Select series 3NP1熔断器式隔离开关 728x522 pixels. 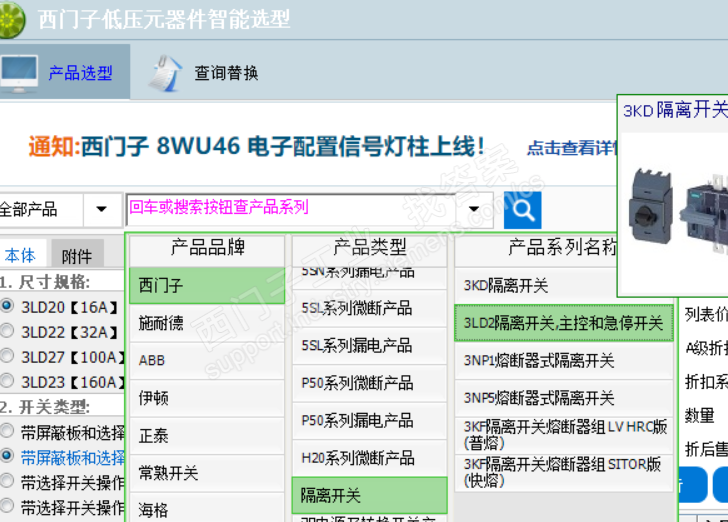(x=564, y=361)
